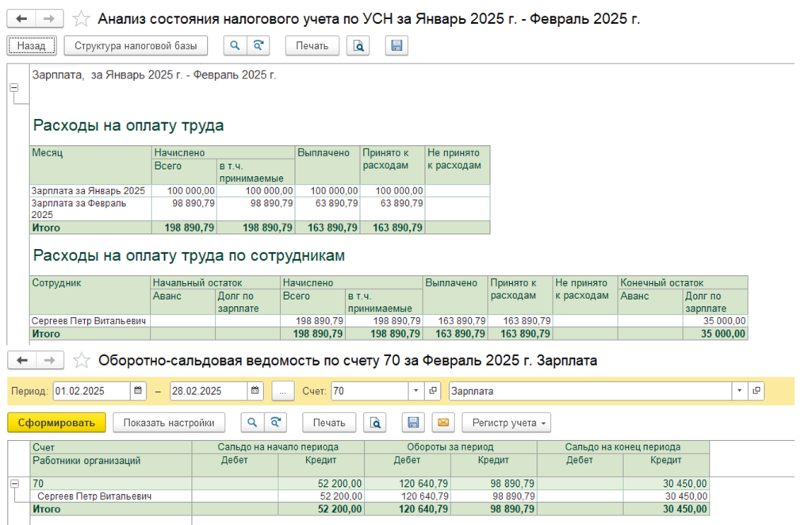Click the magnifier search icon beside Структура налоговой базы
Image resolution: width=812 pixels, height=525 pixels.
point(235,45)
